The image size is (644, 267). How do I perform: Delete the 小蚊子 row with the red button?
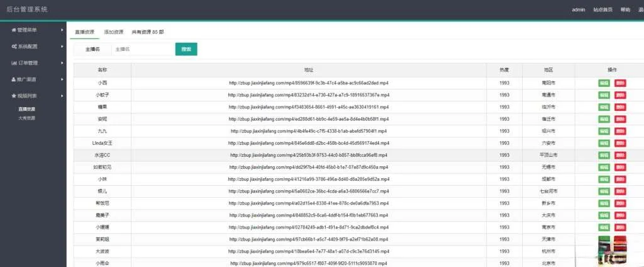(x=620, y=94)
